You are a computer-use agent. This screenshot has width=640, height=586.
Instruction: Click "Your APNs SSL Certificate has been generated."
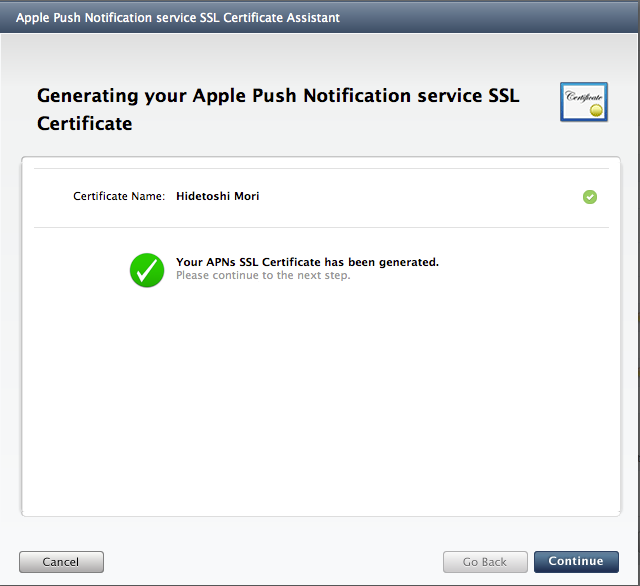(307, 262)
